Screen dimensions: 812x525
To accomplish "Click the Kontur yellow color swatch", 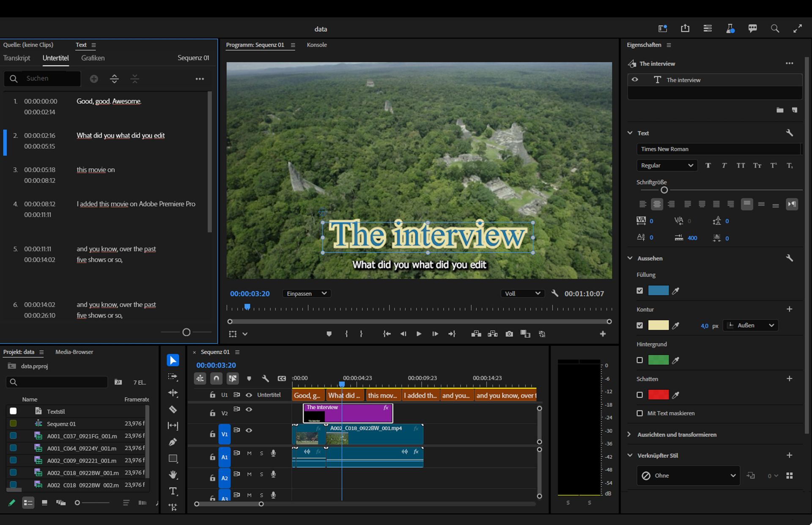I will tap(658, 325).
